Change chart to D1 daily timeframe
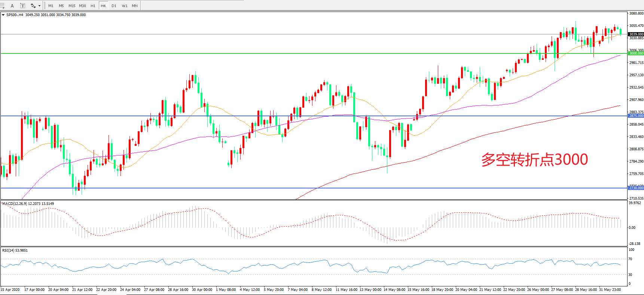 (114, 6)
